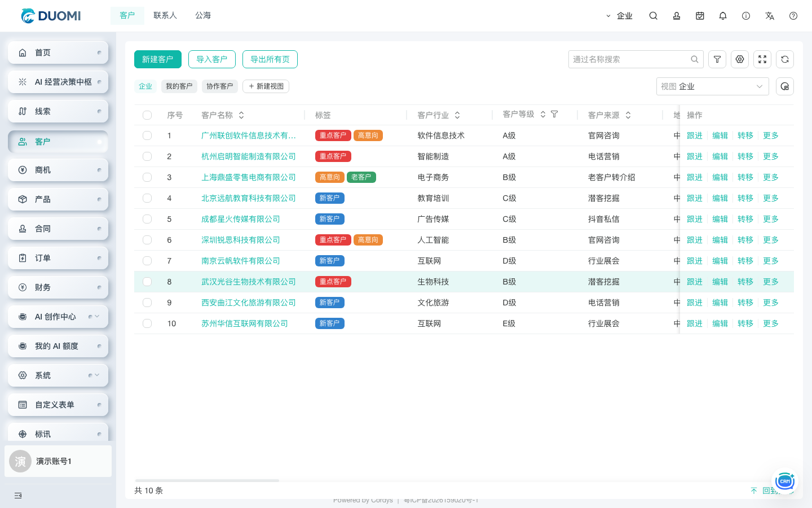This screenshot has width=812, height=508.
Task: Open notifications bell icon
Action: coord(723,16)
